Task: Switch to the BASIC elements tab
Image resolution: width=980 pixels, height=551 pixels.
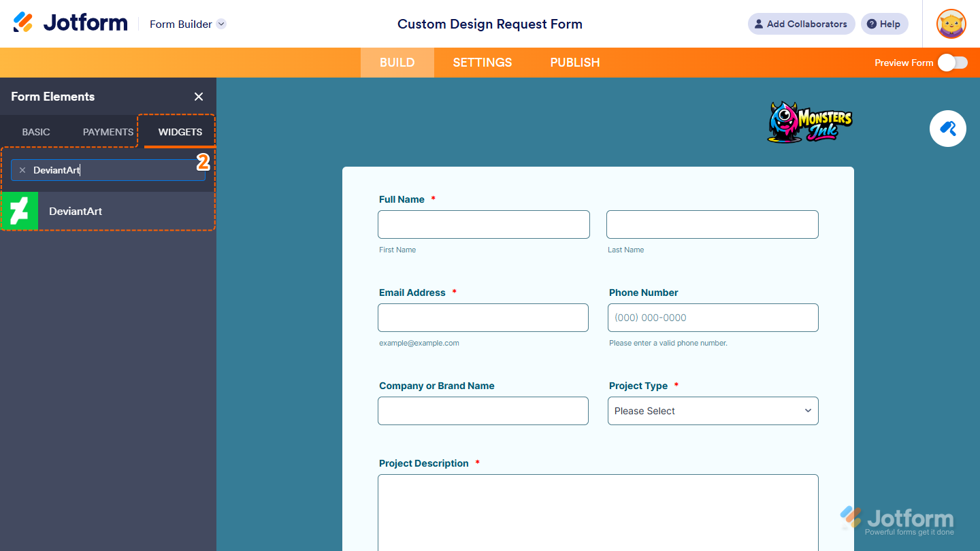Action: 35,132
